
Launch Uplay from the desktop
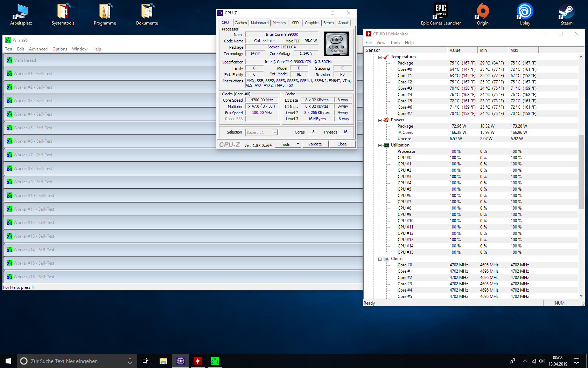(525, 14)
